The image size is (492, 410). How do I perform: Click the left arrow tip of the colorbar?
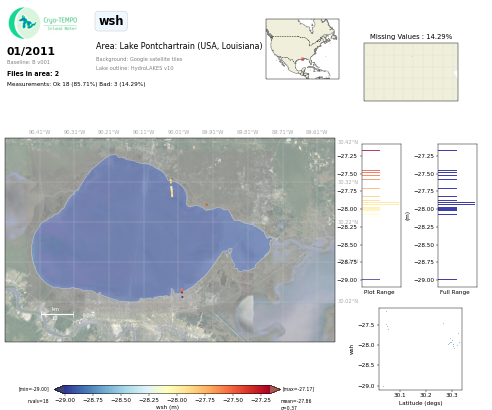click(57, 389)
